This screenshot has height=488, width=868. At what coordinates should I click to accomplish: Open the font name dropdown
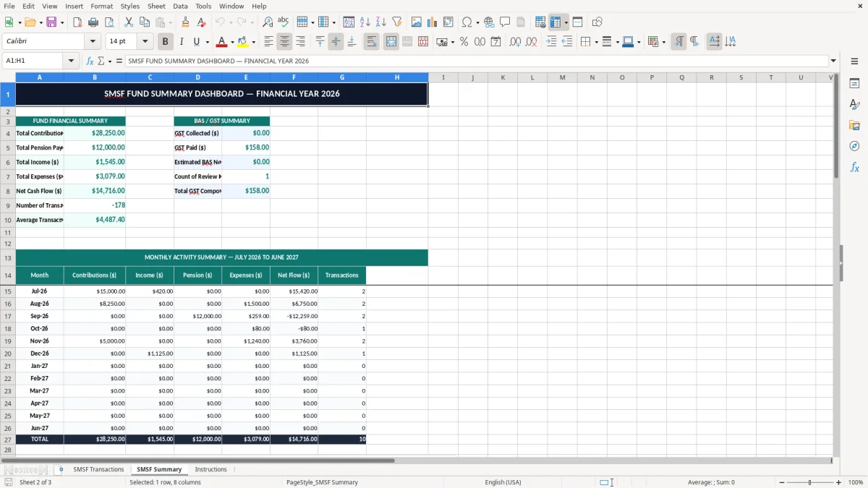tap(93, 41)
